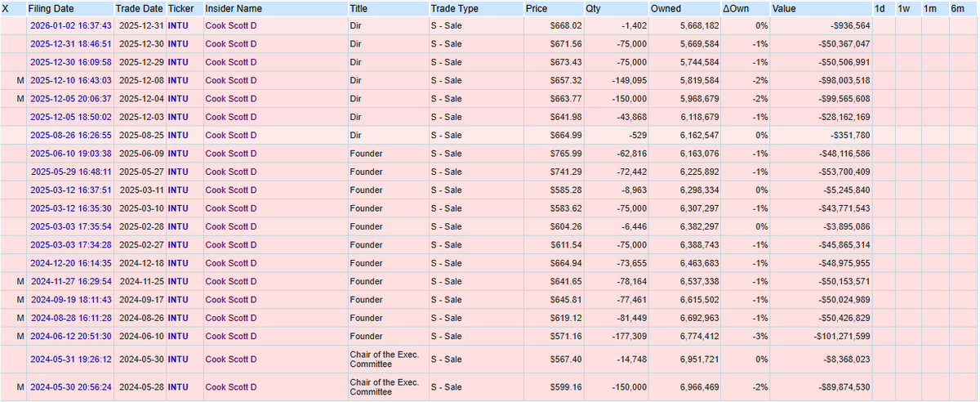Image resolution: width=980 pixels, height=402 pixels.
Task: Open filing dated 2025-03-12 16:35:30
Action: [x=71, y=208]
